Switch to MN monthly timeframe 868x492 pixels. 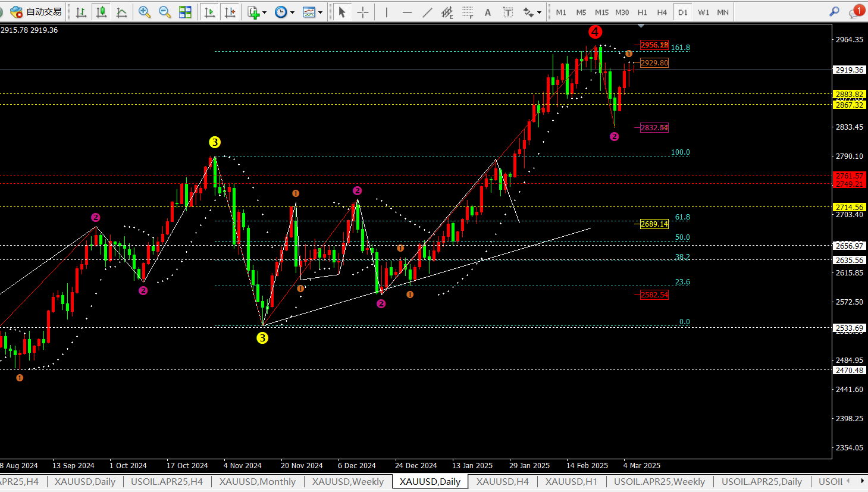coord(723,12)
